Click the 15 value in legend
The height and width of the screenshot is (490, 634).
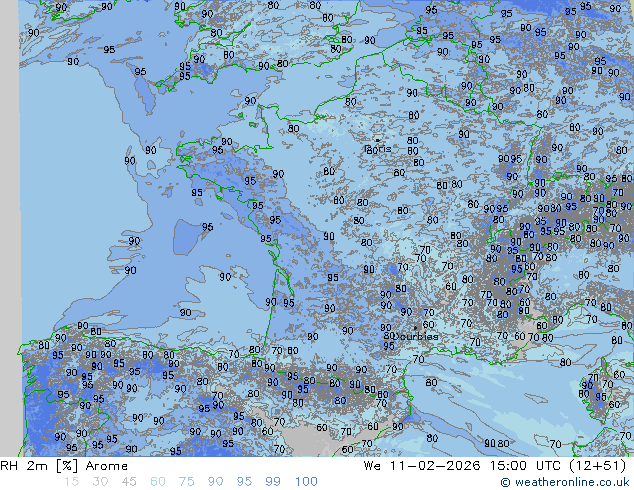coord(71,482)
